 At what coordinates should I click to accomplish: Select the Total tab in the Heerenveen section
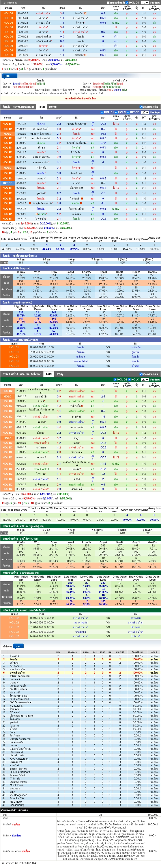click(x=41, y=107)
